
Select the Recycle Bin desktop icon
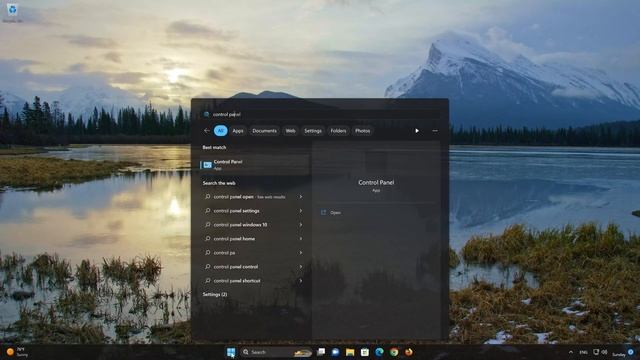13,12
